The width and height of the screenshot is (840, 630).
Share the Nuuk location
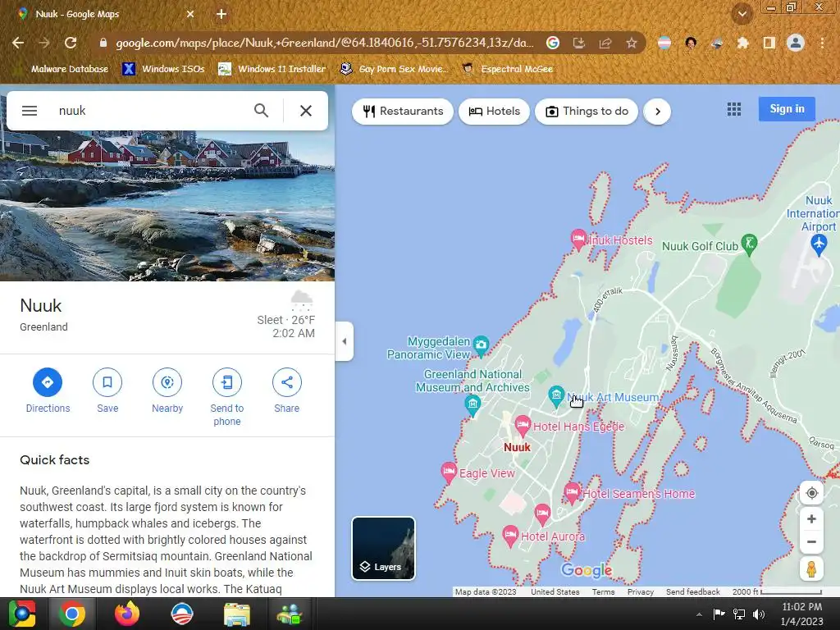[286, 391]
